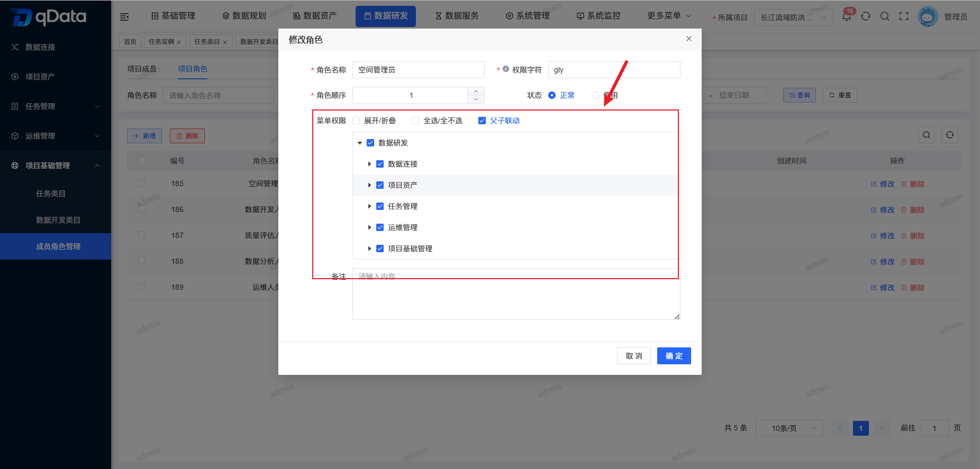Click the 新增 button

click(144, 136)
